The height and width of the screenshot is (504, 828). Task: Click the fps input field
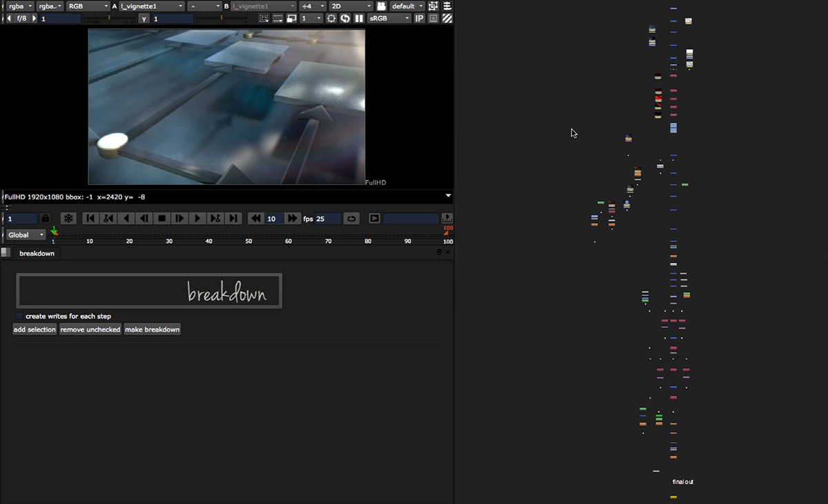(327, 219)
